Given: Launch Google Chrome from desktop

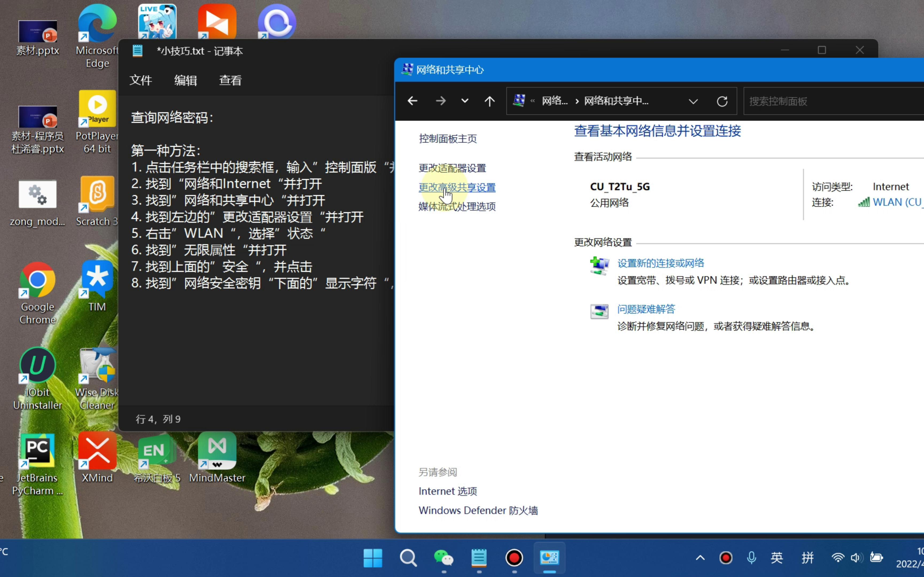Looking at the screenshot, I should click(x=37, y=293).
